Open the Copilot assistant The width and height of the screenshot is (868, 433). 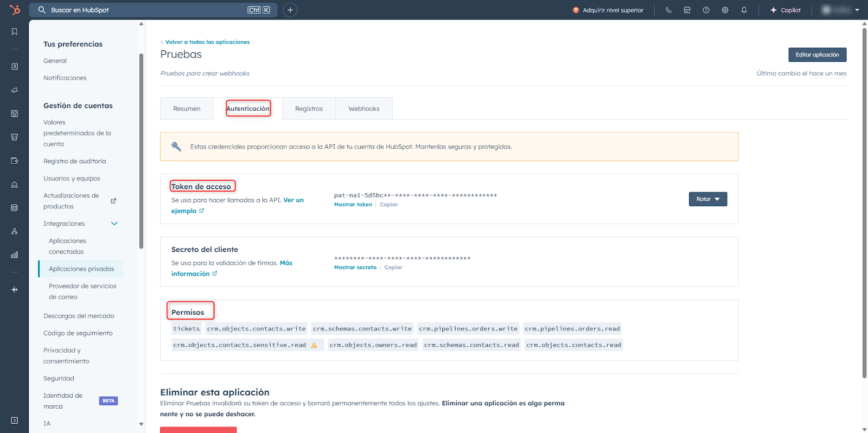pos(785,10)
